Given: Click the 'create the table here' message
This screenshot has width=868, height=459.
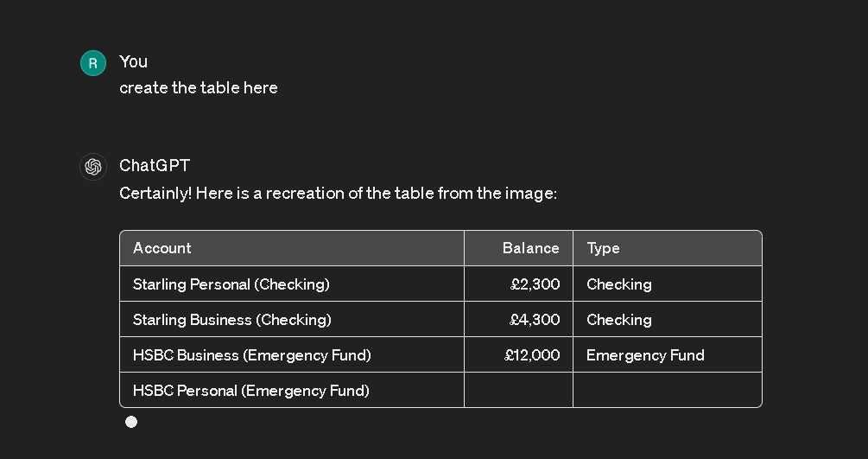Looking at the screenshot, I should click(198, 87).
